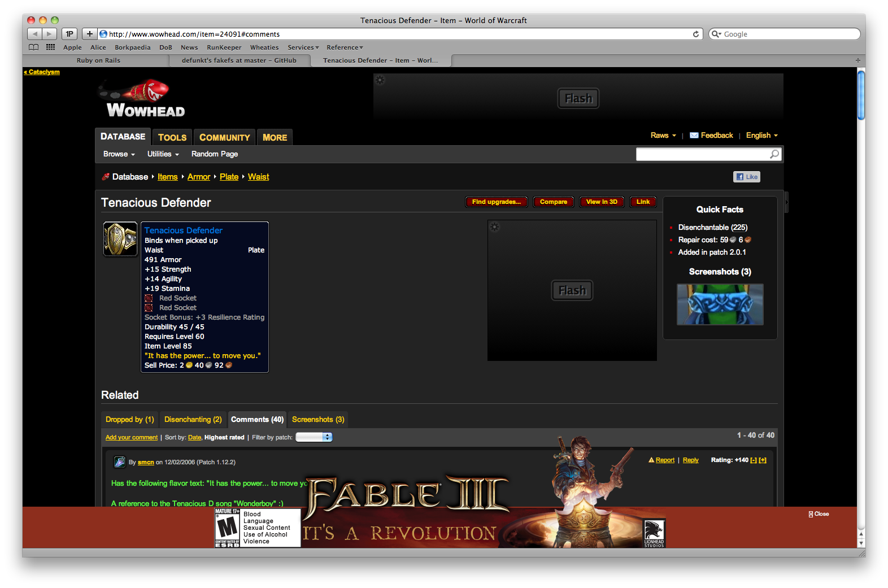This screenshot has width=888, height=588.
Task: Go forward with Safari's forward arrow
Action: click(x=49, y=34)
